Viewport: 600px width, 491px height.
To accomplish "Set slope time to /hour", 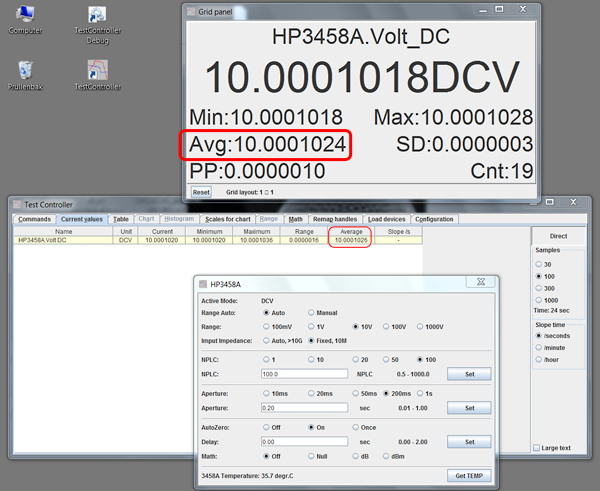I will coord(539,359).
